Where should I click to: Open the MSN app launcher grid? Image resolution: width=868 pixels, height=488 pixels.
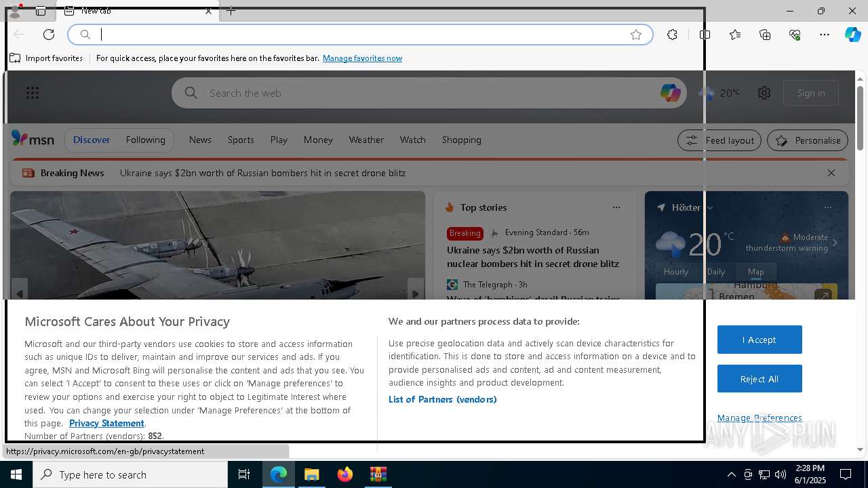click(x=33, y=93)
